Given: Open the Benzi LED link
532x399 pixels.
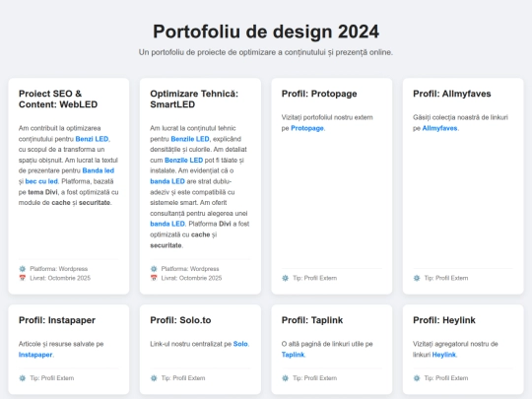Looking at the screenshot, I should tap(92, 139).
